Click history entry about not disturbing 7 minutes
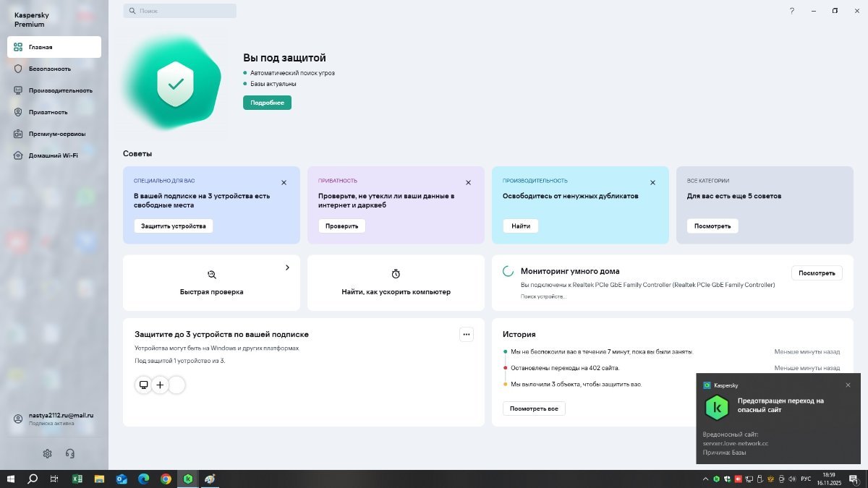Image resolution: width=868 pixels, height=488 pixels. (602, 351)
